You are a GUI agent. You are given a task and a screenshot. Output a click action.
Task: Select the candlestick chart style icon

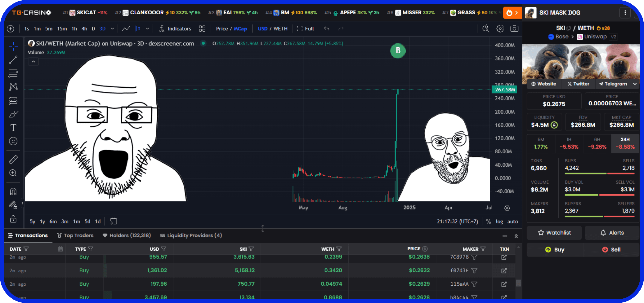[x=137, y=29]
